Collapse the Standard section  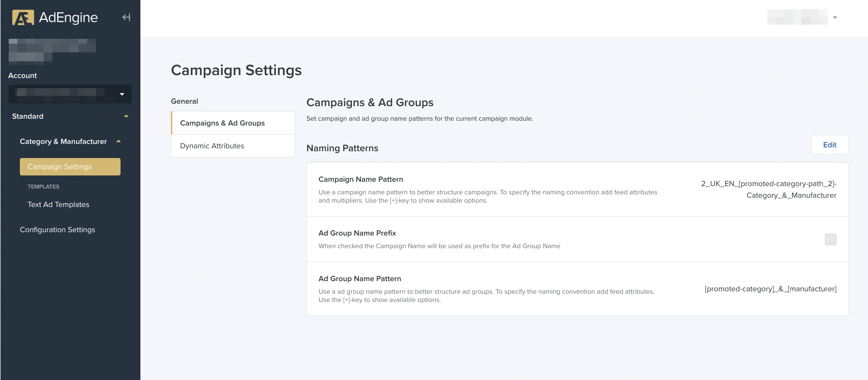pyautogui.click(x=126, y=116)
